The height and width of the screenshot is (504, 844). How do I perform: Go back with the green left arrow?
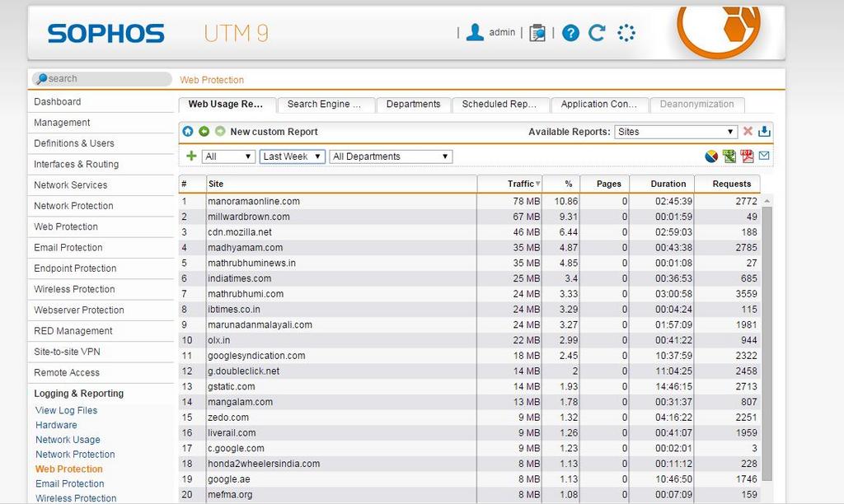coord(204,131)
